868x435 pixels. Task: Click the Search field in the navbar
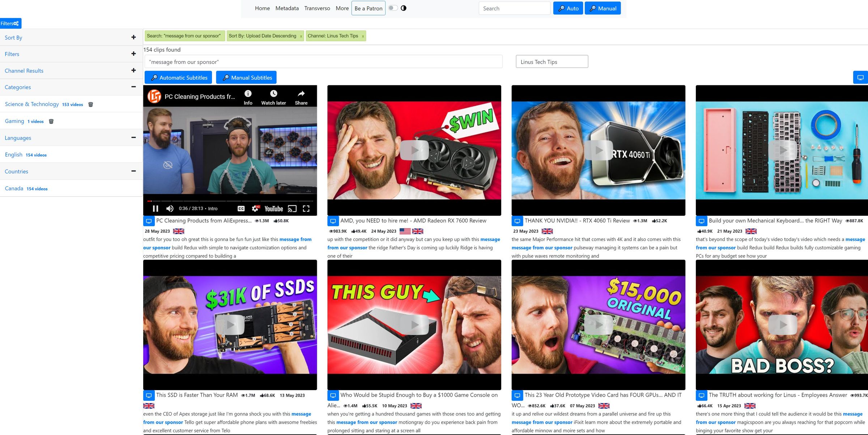514,8
